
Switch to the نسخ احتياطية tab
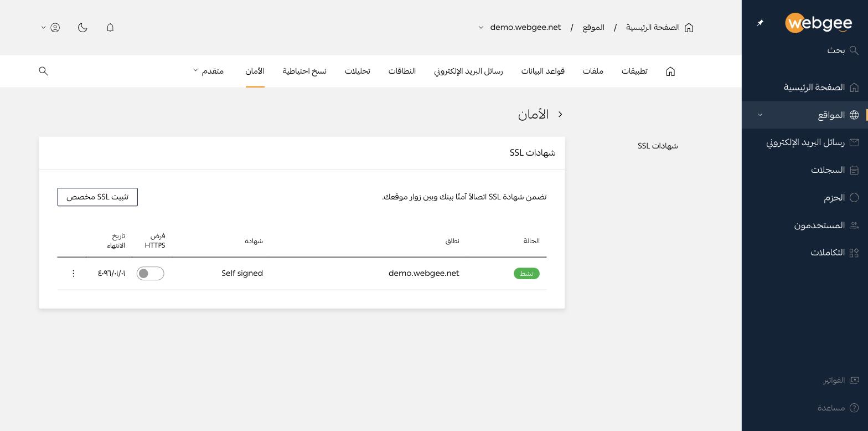pyautogui.click(x=304, y=71)
